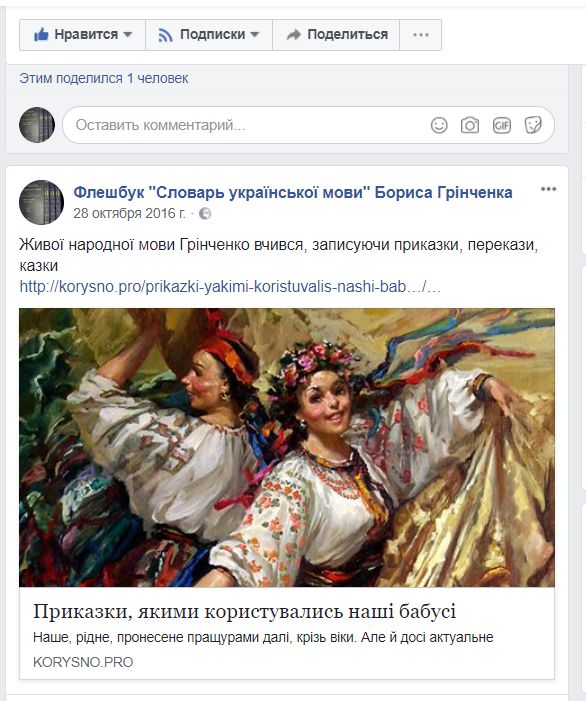This screenshot has width=586, height=701.
Task: Open the post options three-dots menu
Action: click(x=548, y=189)
